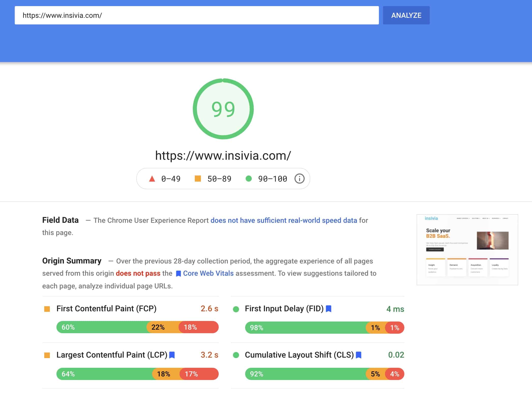Image resolution: width=532 pixels, height=410 pixels.
Task: Click the 99 performance score gauge
Action: coord(223,109)
